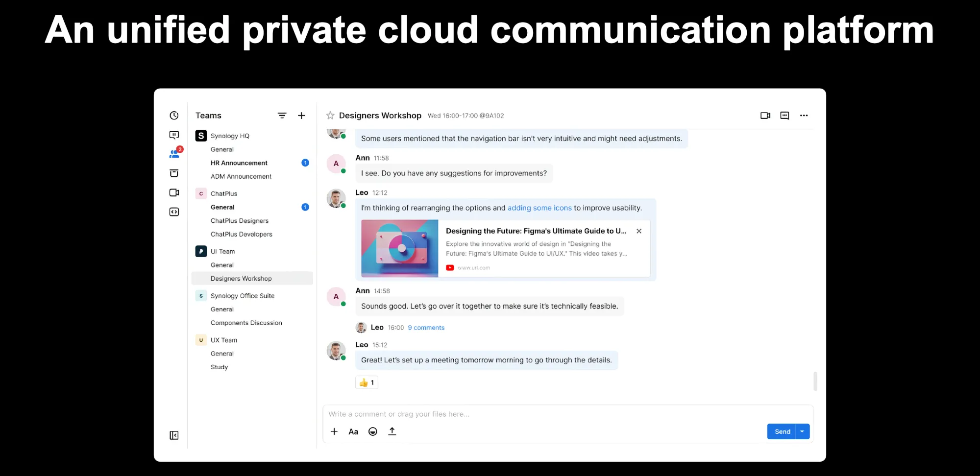Screen dimensions: 980x476
Task: Open the Send button dropdown arrow
Action: 802,431
